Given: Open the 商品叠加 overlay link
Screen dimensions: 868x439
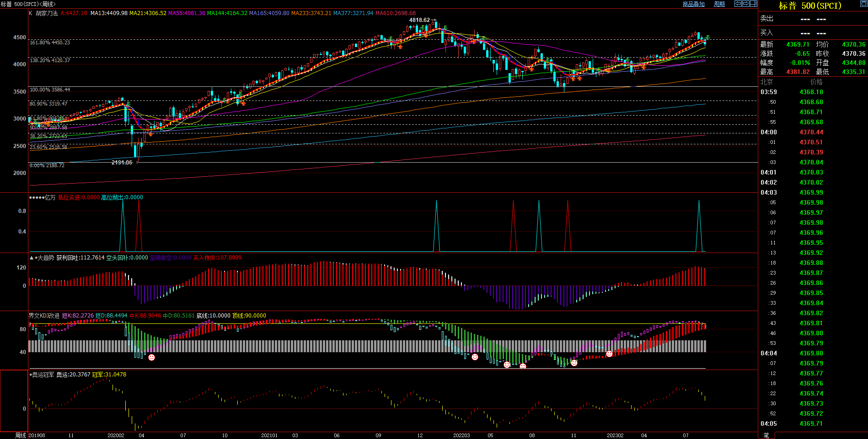Looking at the screenshot, I should pyautogui.click(x=693, y=4).
